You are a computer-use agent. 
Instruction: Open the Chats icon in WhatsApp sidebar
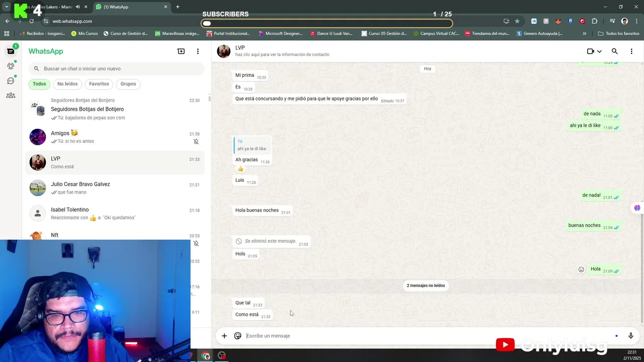point(11,51)
